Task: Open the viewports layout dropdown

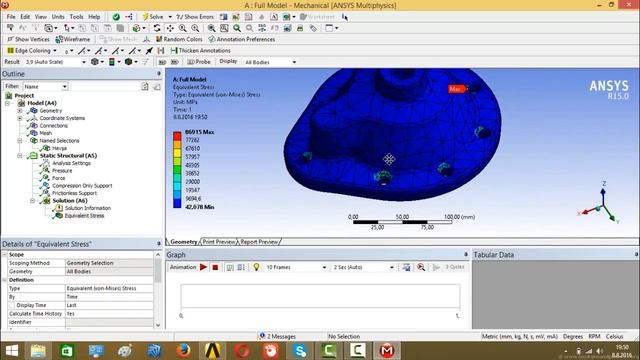Action: [x=336, y=28]
